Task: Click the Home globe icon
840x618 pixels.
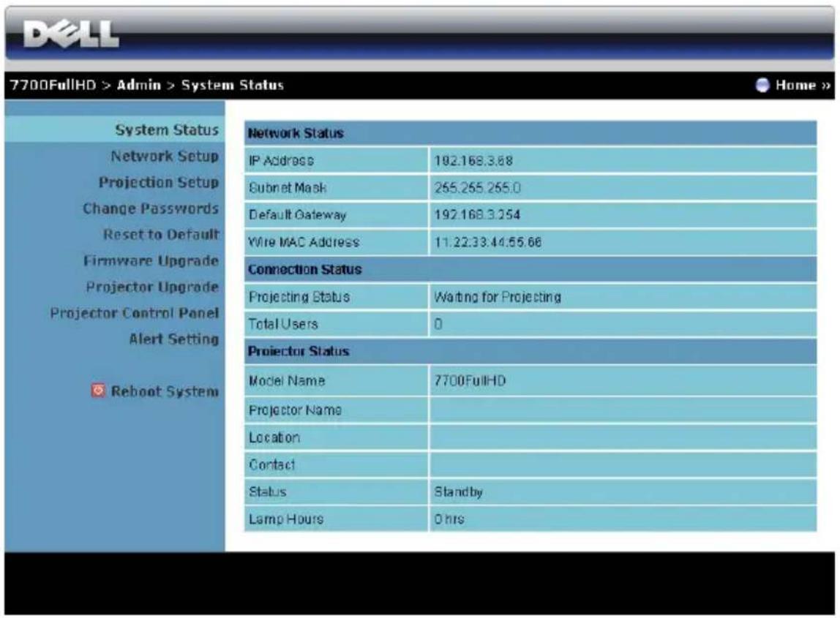Action: [762, 85]
